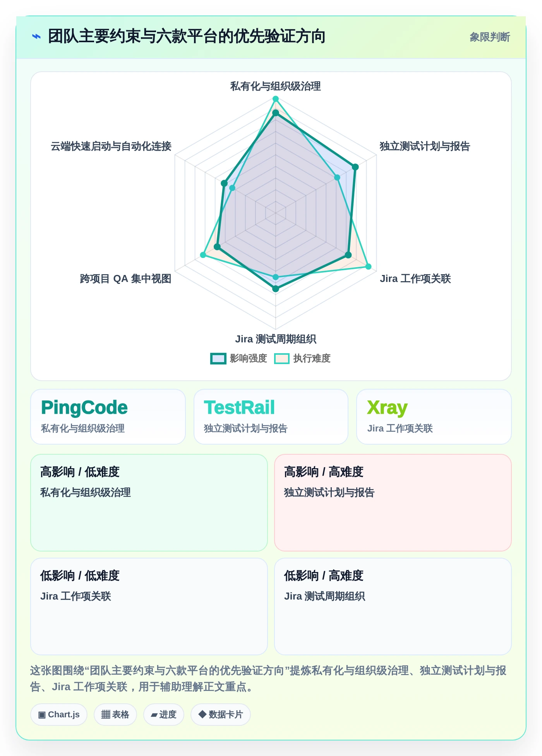Click the 象限判断 label in header
This screenshot has width=542, height=756.
[490, 37]
